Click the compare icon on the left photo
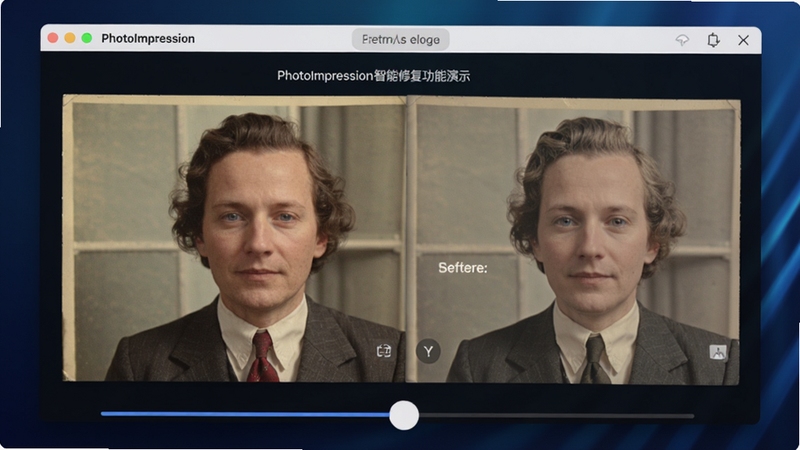The height and width of the screenshot is (450, 800). [384, 351]
